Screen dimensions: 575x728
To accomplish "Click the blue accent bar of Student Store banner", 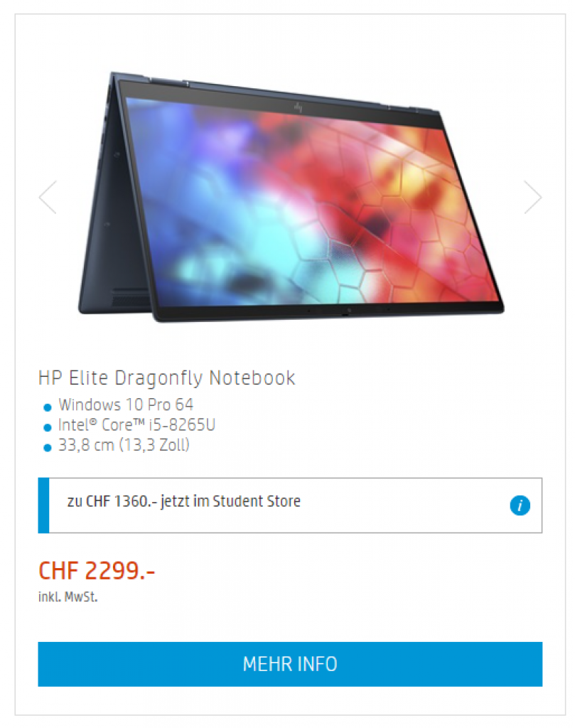I will pos(43,505).
